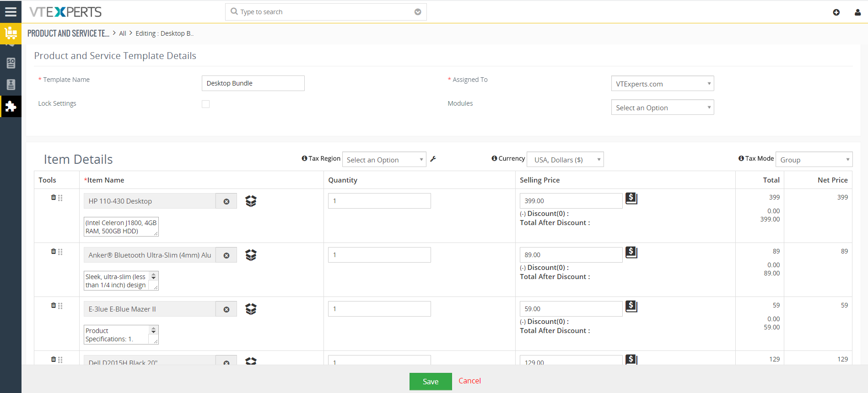868x393 pixels.
Task: Click quantity field for E-3lue Mazer II row
Action: pos(379,309)
